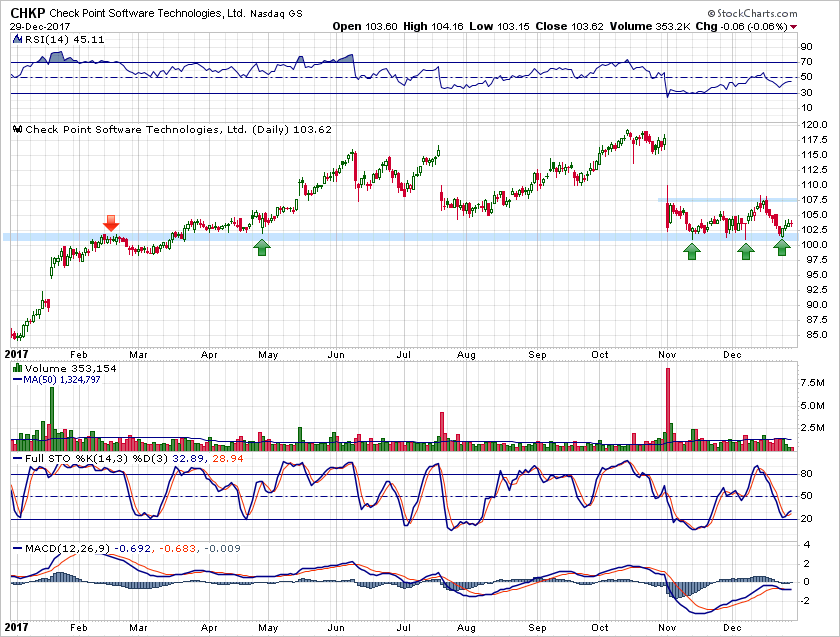The height and width of the screenshot is (637, 840).
Task: Click the green up arrow near May
Action: point(262,246)
